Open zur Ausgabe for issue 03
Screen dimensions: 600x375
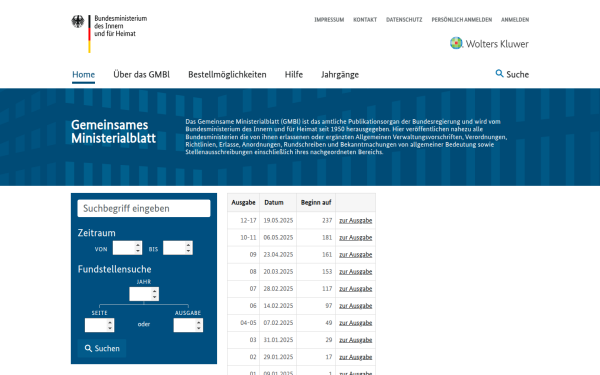tap(355, 340)
